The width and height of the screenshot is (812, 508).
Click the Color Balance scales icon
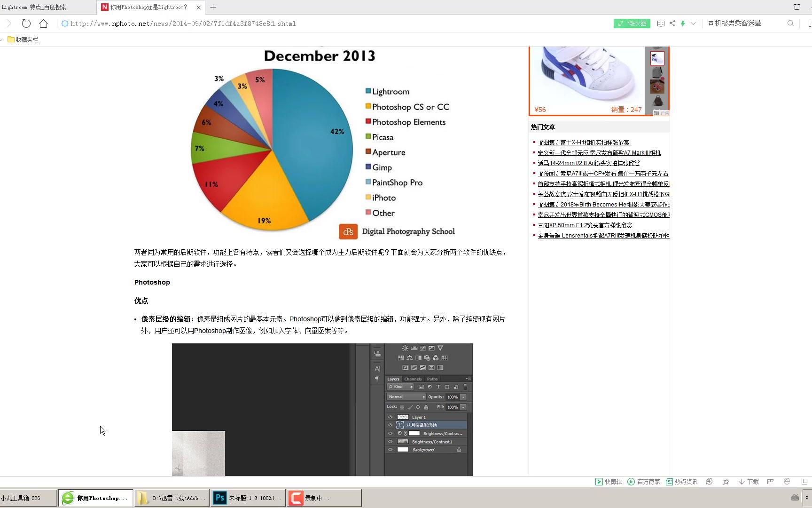pyautogui.click(x=410, y=358)
